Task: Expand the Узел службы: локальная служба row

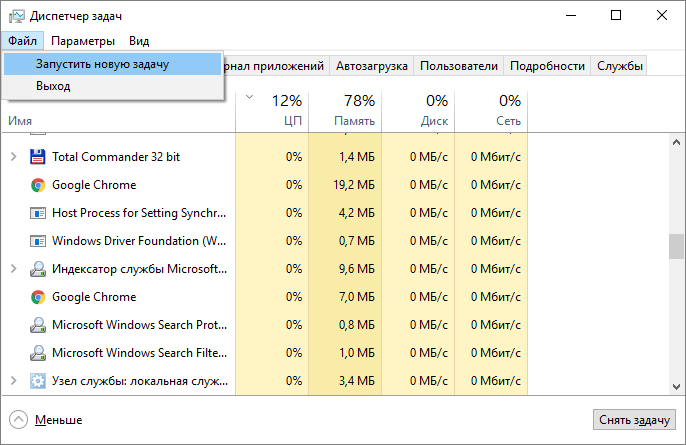Action: point(13,381)
